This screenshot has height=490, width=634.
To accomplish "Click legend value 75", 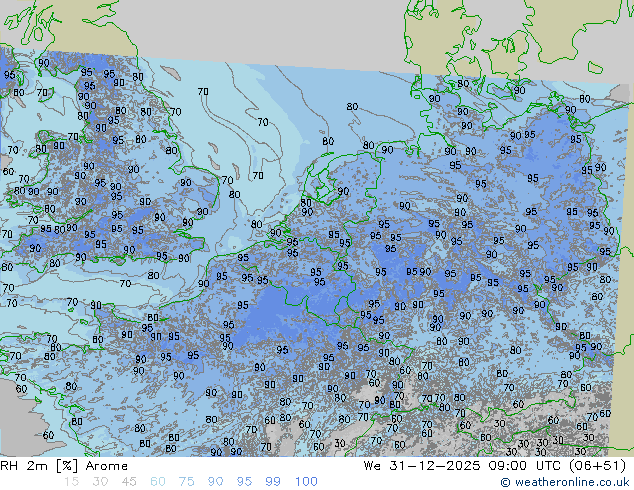I will [x=186, y=482].
